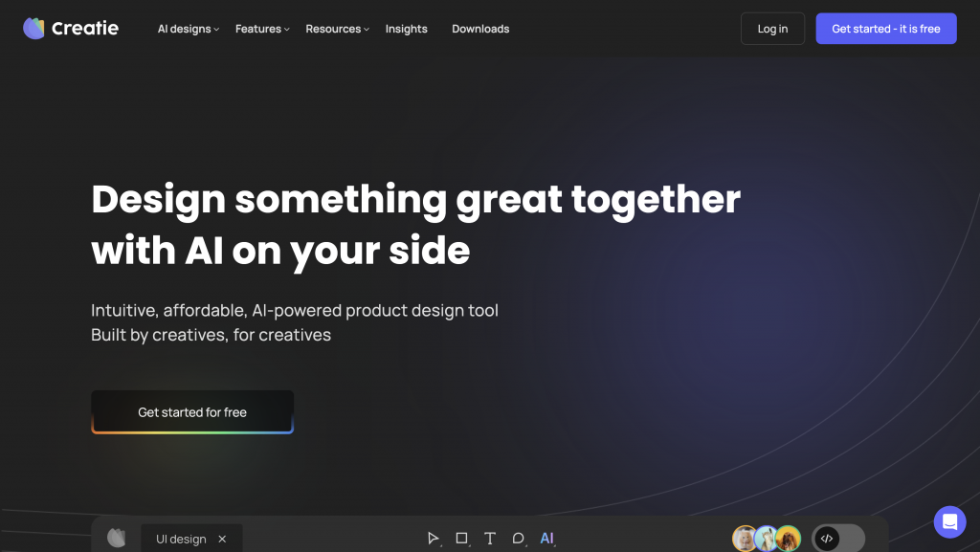The height and width of the screenshot is (552, 980).
Task: Click the text 'Built by creatives, for creatives'
Action: coord(212,336)
